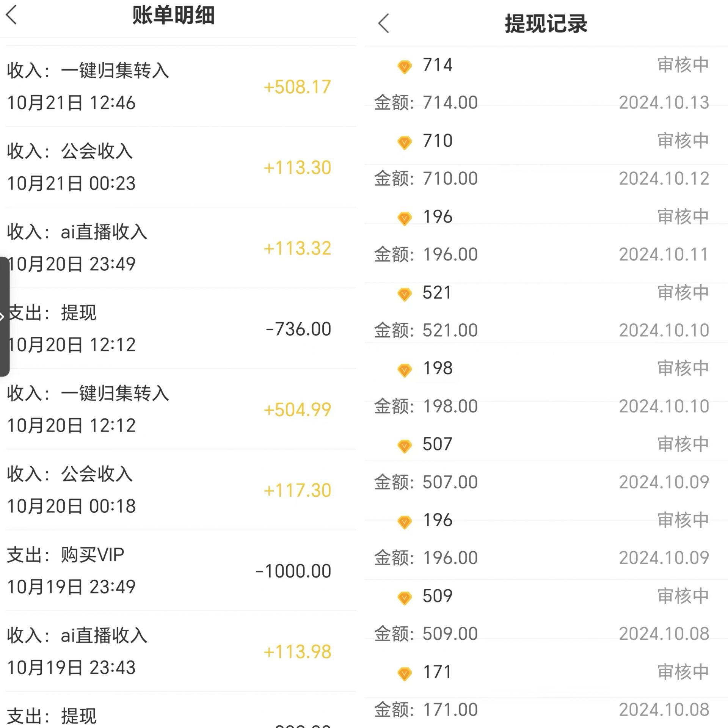
Task: Tap the diamond icon beside 509
Action: coord(405,598)
